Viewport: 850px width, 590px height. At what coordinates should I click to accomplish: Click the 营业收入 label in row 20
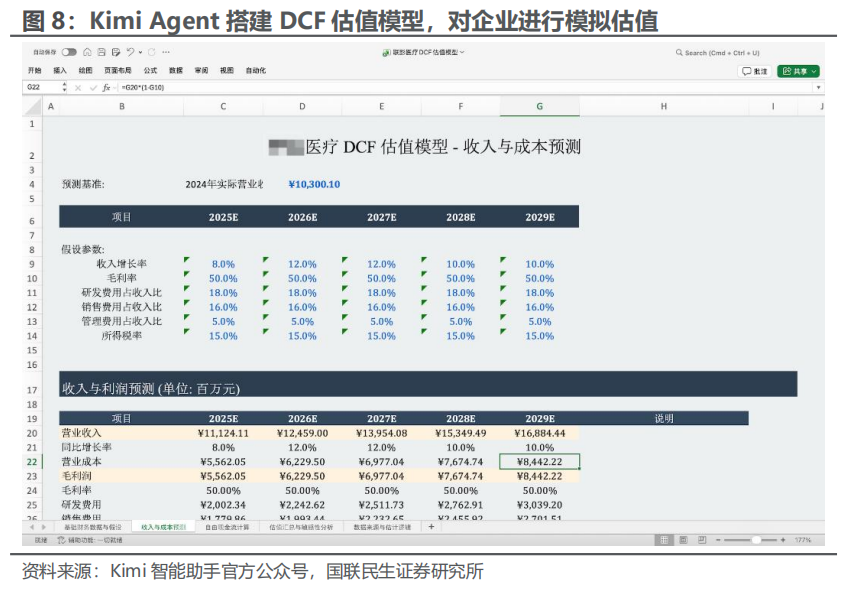click(x=81, y=433)
